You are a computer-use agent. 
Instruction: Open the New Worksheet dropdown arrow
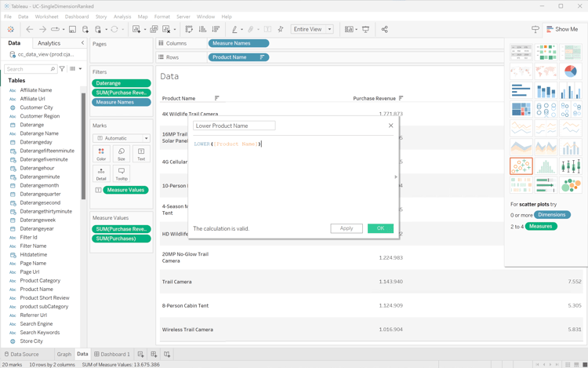(x=145, y=29)
